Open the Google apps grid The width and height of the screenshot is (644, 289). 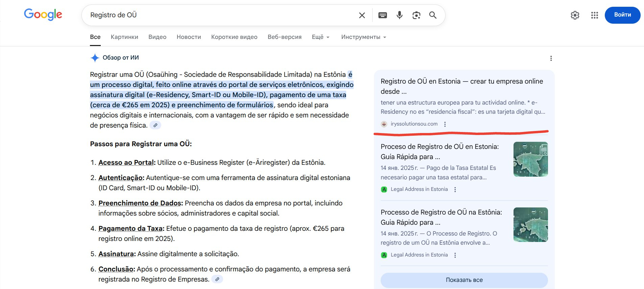pyautogui.click(x=594, y=15)
